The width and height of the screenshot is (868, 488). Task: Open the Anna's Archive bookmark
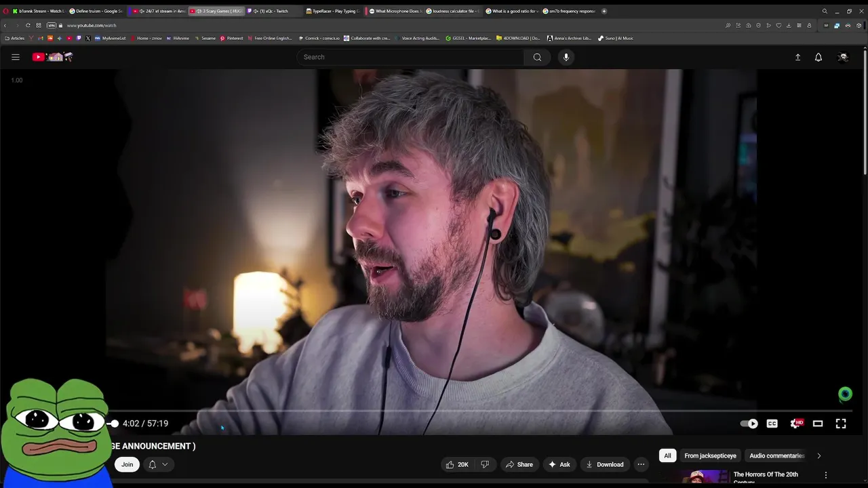[570, 38]
